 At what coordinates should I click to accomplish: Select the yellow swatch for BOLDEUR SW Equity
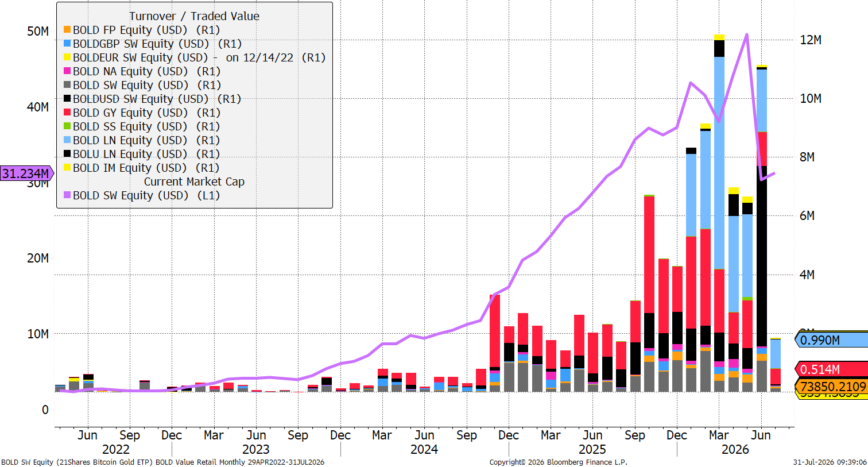[67, 57]
